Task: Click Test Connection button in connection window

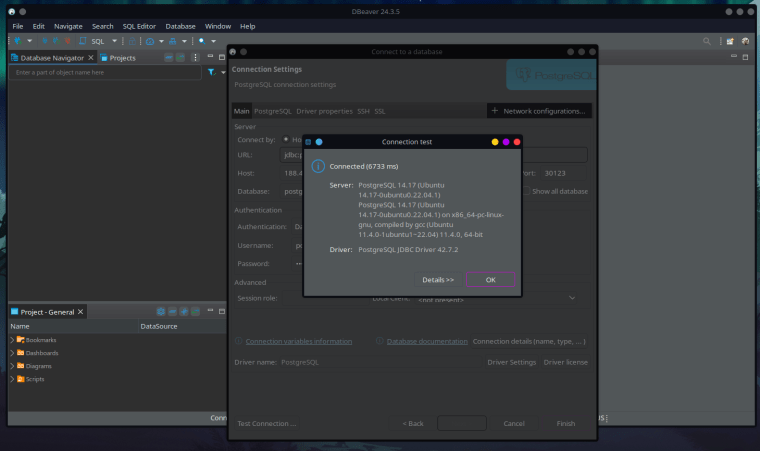Action: (x=267, y=423)
